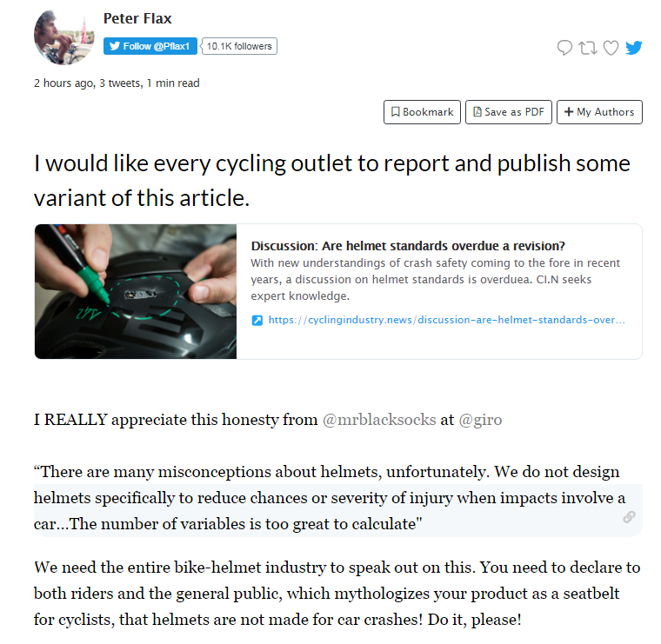Click Save as PDF button
This screenshot has height=644, width=661.
coord(509,112)
